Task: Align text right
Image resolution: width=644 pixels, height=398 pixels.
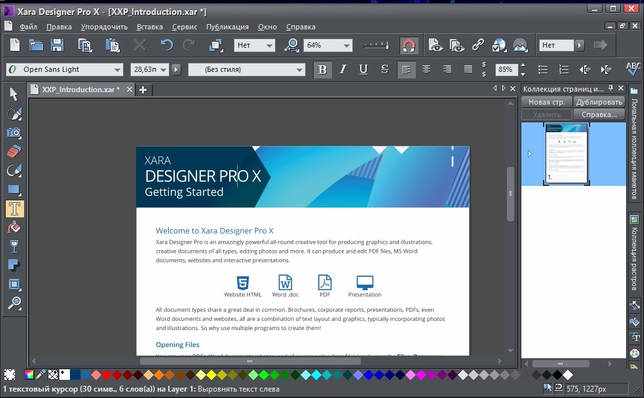Action: (x=447, y=69)
